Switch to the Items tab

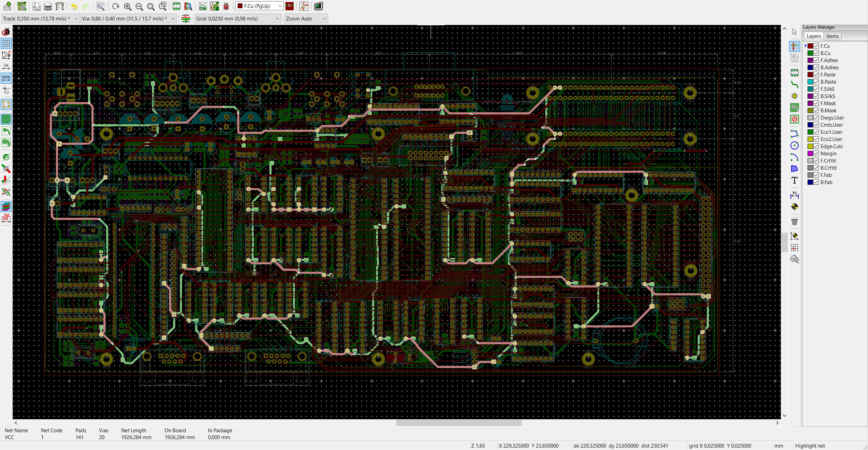(x=832, y=36)
